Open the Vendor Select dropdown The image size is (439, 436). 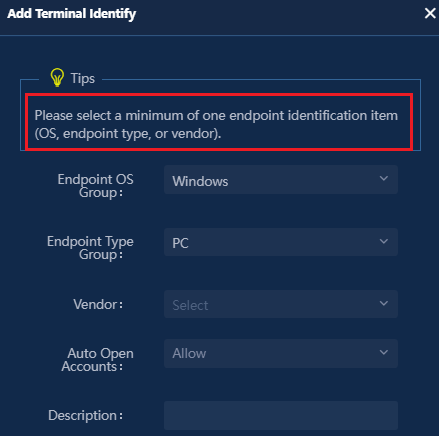pyautogui.click(x=281, y=304)
